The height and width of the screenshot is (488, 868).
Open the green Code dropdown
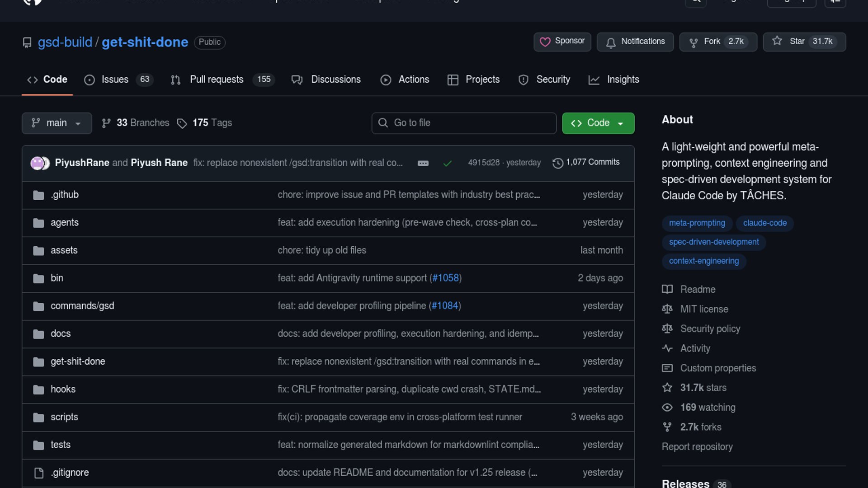point(598,123)
